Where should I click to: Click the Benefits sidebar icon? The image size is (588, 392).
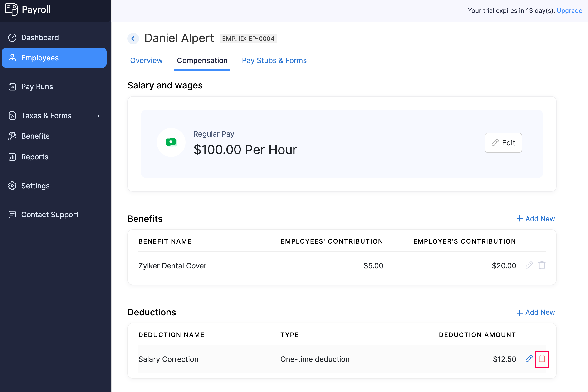click(12, 136)
